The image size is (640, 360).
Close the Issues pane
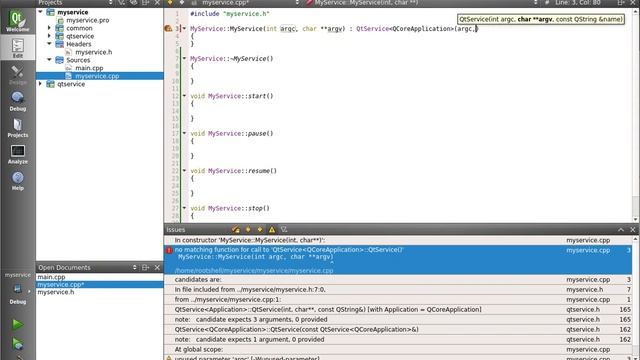(633, 230)
